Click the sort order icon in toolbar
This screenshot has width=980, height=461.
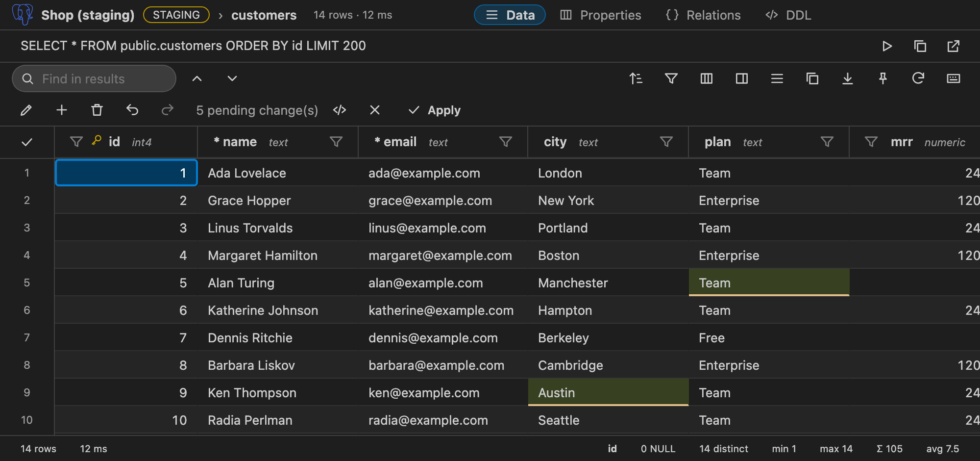tap(636, 78)
